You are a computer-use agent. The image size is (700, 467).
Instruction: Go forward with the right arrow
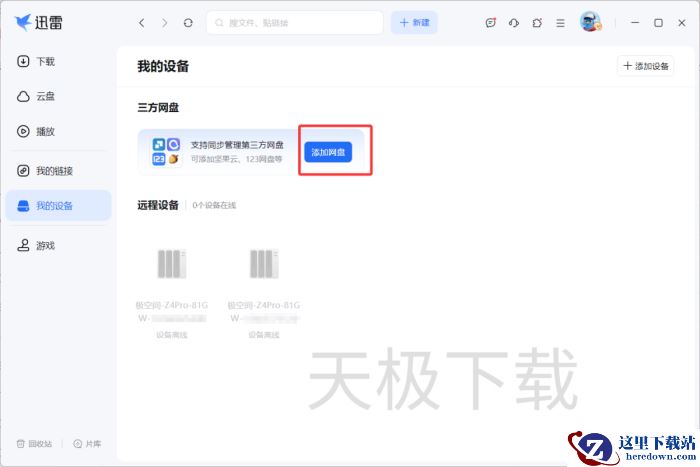coord(165,23)
